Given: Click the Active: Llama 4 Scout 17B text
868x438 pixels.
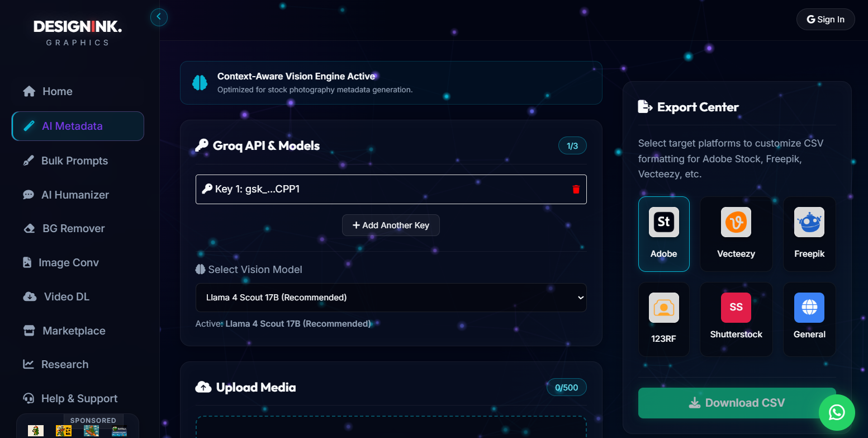Looking at the screenshot, I should point(283,323).
